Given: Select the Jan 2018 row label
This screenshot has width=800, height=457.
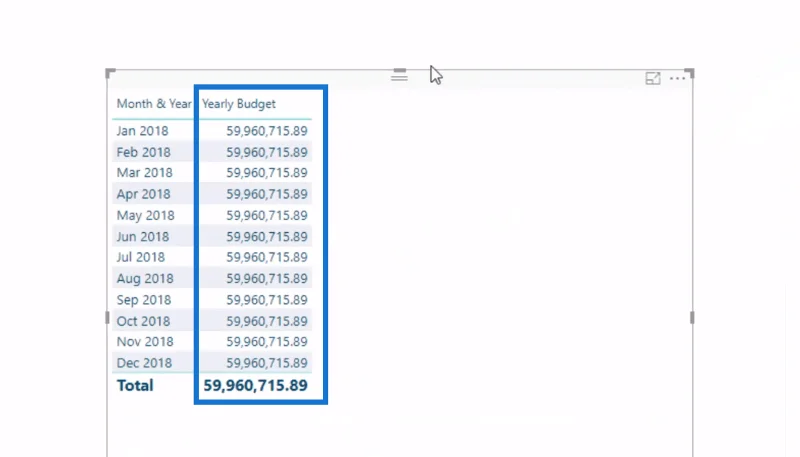Looking at the screenshot, I should click(x=142, y=131).
